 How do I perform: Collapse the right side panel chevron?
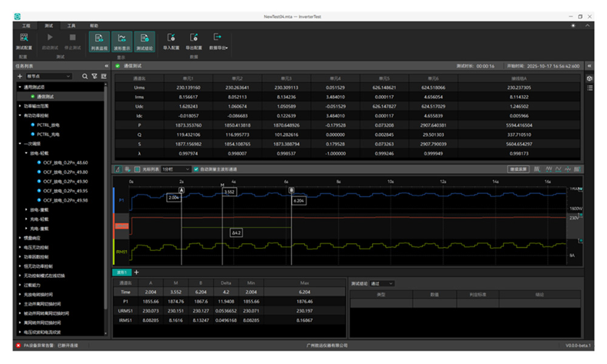(589, 66)
